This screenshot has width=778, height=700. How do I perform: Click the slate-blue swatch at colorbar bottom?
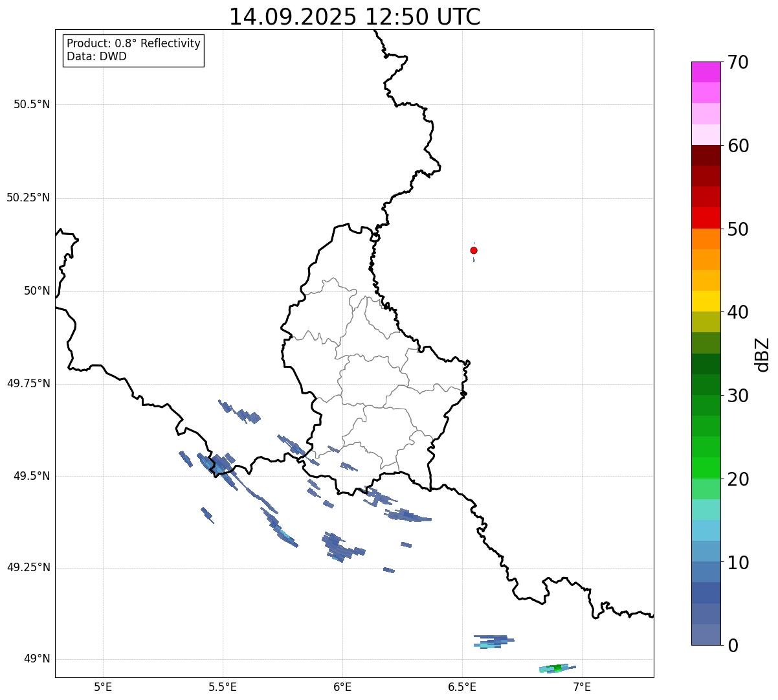706,635
